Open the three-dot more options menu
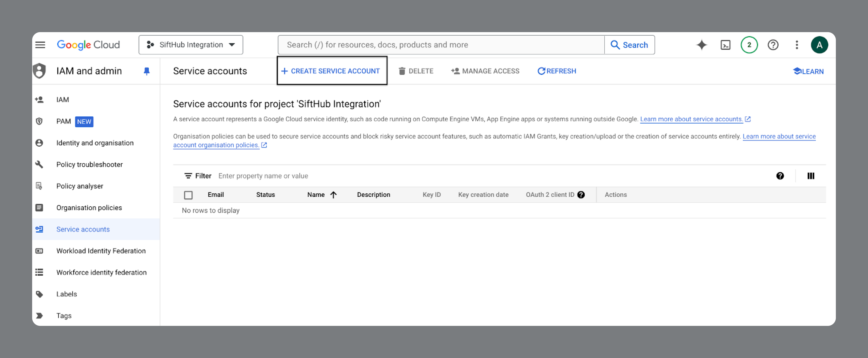 click(x=797, y=45)
